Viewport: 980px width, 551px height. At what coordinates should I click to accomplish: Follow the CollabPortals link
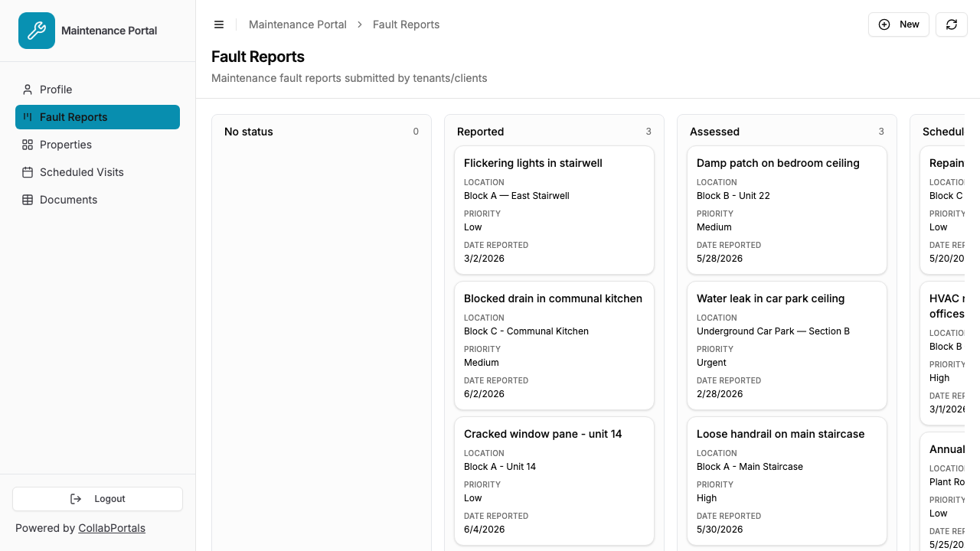[112, 528]
